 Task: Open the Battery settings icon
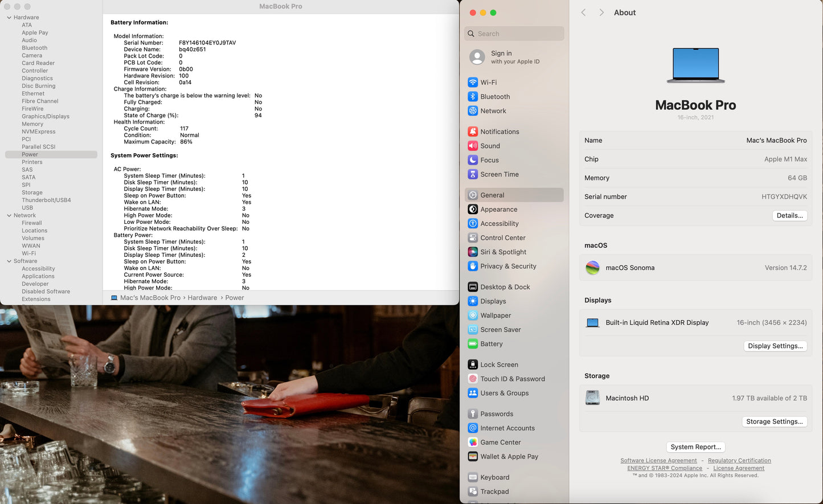click(473, 344)
